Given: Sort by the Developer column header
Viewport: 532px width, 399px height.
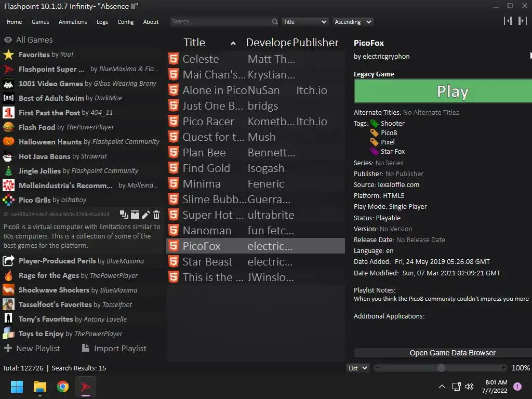Looking at the screenshot, I should pyautogui.click(x=268, y=43).
